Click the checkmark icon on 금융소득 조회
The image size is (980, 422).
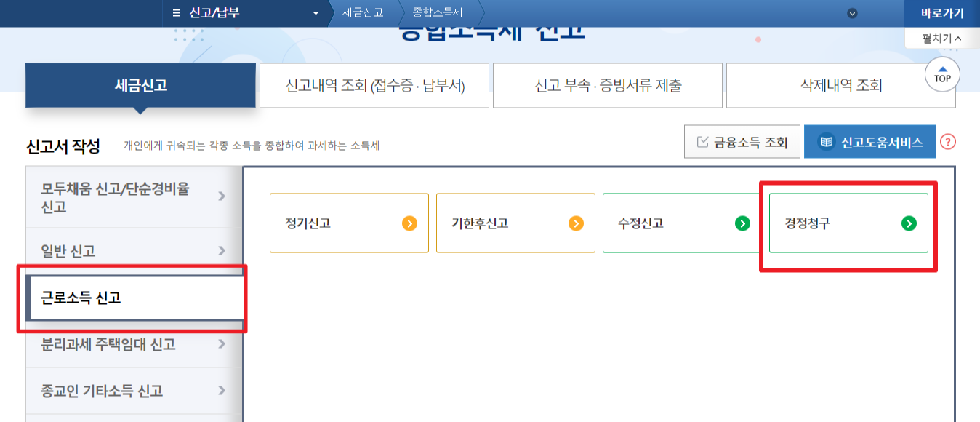coord(702,141)
